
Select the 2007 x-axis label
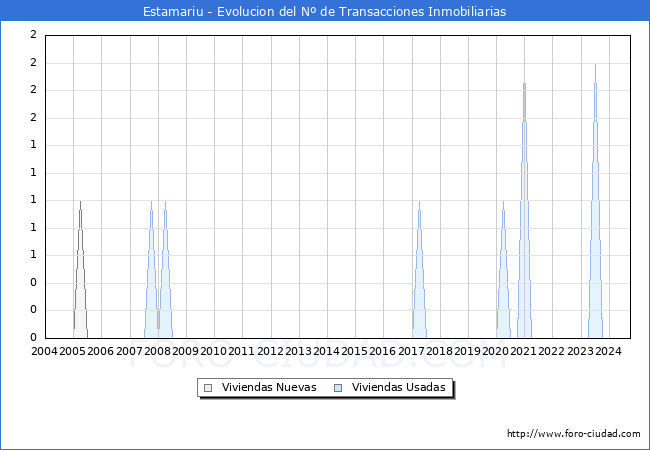[129, 351]
